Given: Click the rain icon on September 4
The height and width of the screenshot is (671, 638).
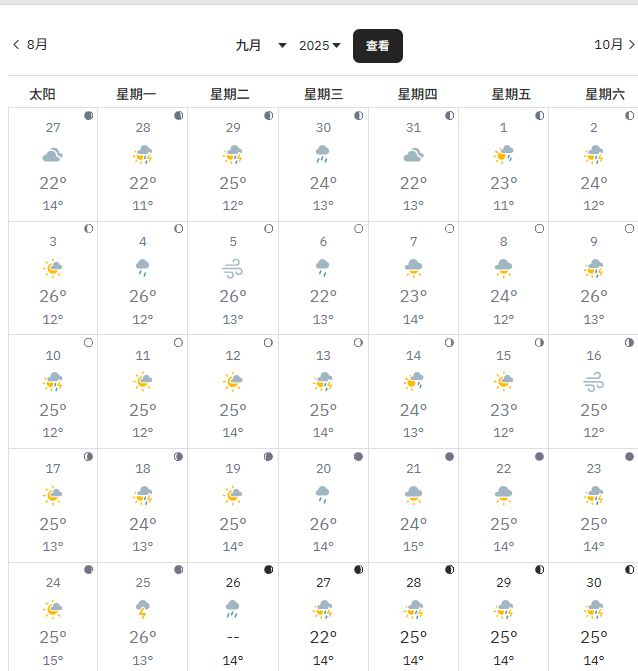Looking at the screenshot, I should tap(143, 268).
